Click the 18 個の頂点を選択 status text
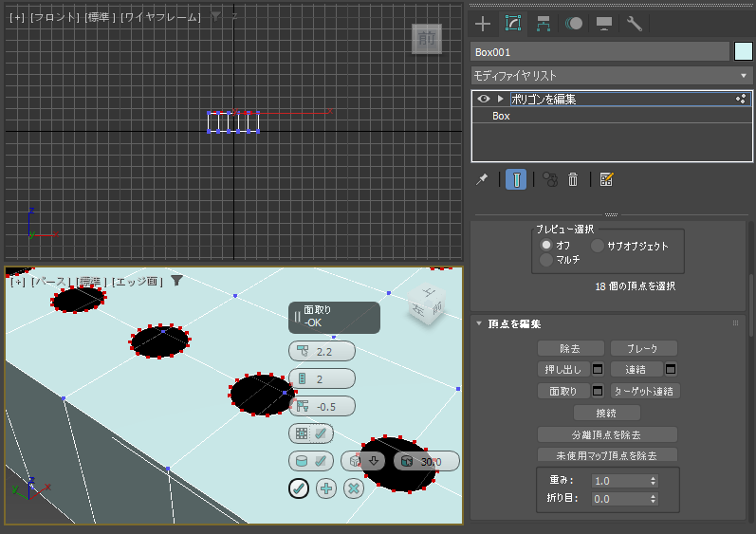Screen dimensions: 756x534 pyautogui.click(x=635, y=286)
